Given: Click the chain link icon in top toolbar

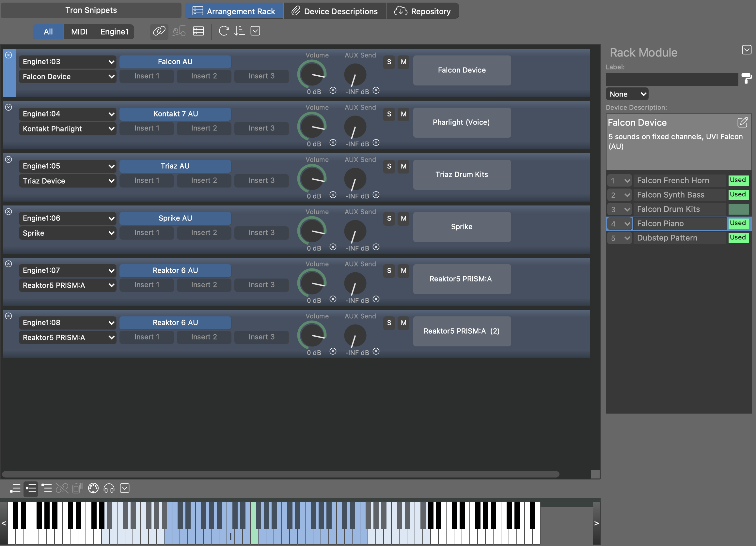Looking at the screenshot, I should tap(159, 31).
